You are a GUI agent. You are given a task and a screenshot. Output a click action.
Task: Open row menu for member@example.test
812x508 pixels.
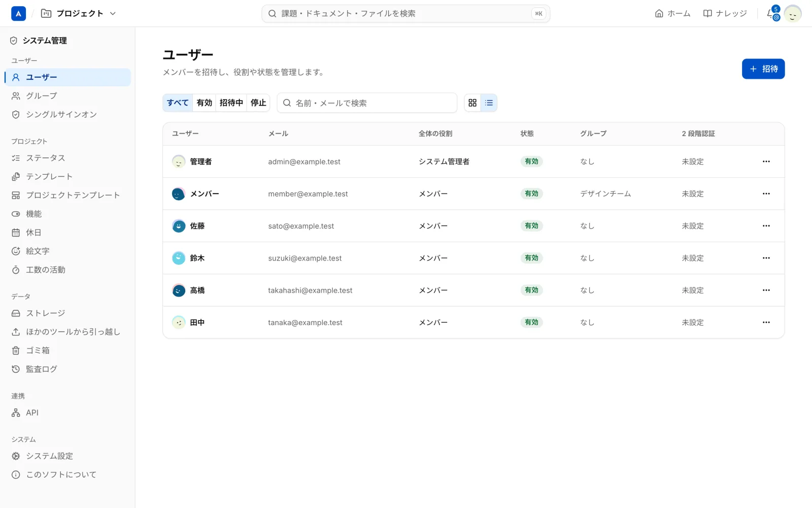(766, 194)
